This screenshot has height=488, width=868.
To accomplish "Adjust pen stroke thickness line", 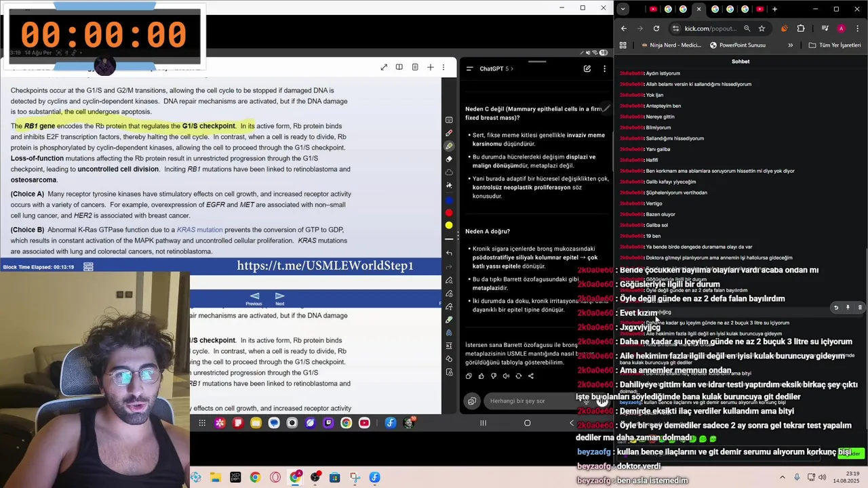I will click(x=449, y=239).
